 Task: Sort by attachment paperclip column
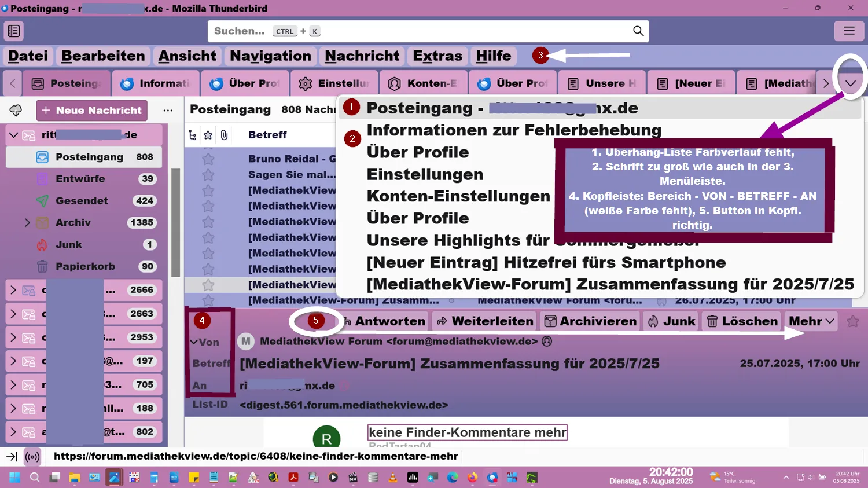coord(224,135)
